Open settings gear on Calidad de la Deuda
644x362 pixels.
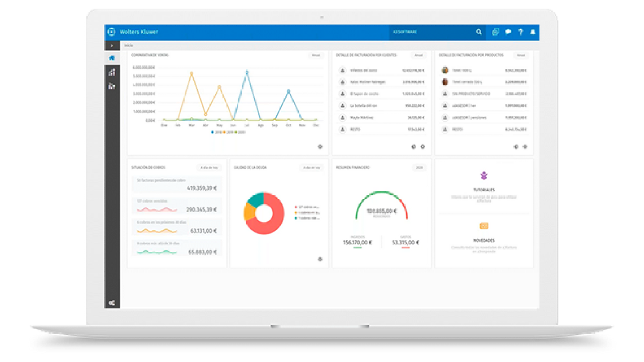click(320, 259)
